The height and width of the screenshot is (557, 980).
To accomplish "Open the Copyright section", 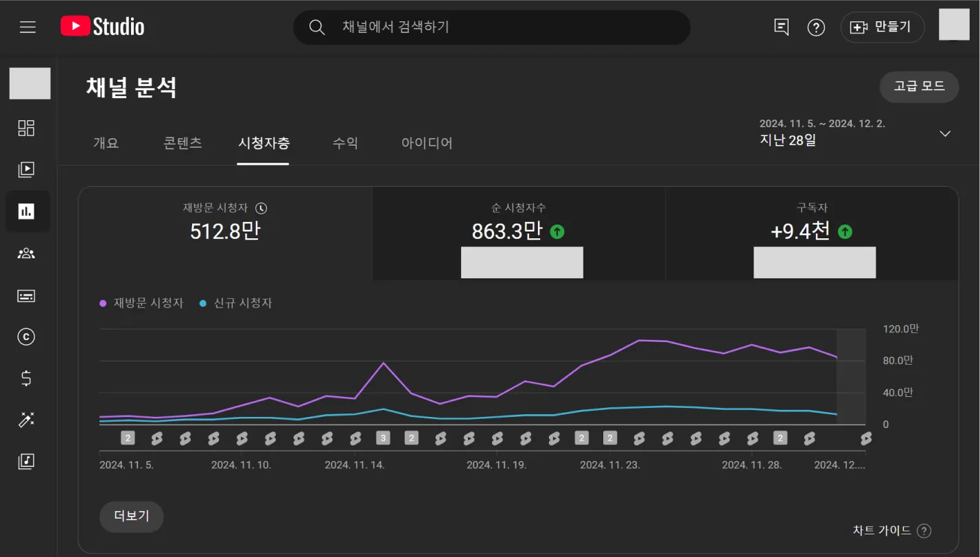I will pos(27,337).
